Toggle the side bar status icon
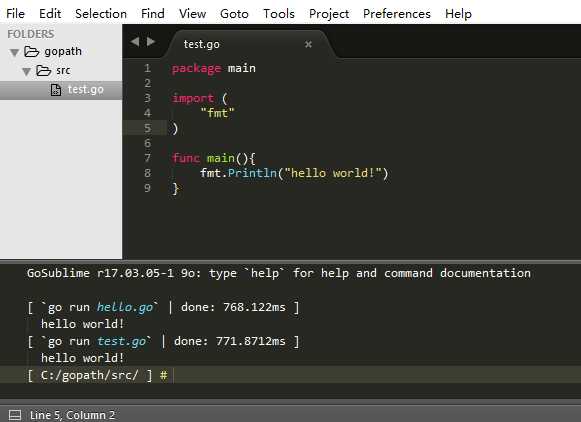 click(x=15, y=415)
